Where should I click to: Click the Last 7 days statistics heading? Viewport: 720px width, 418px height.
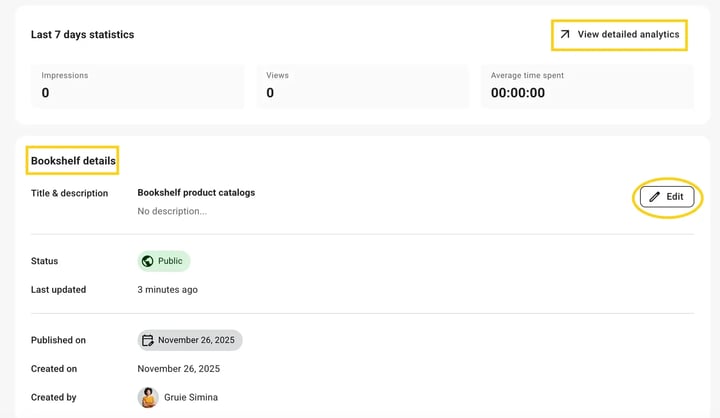pyautogui.click(x=83, y=34)
